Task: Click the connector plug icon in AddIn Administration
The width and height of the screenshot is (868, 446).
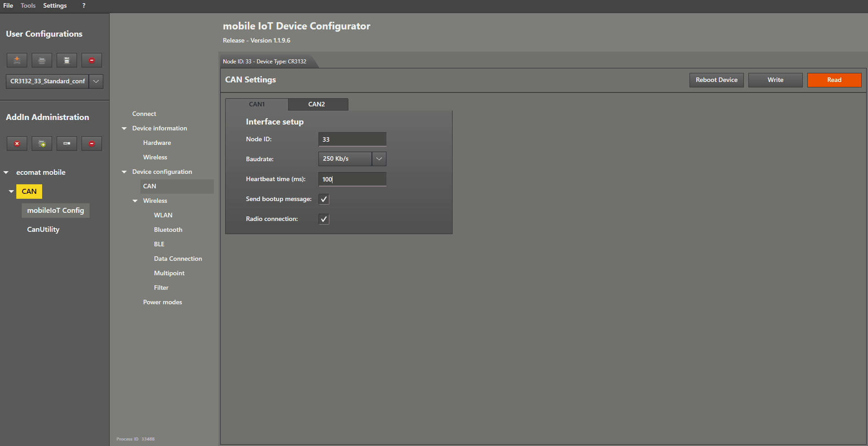Action: (67, 144)
